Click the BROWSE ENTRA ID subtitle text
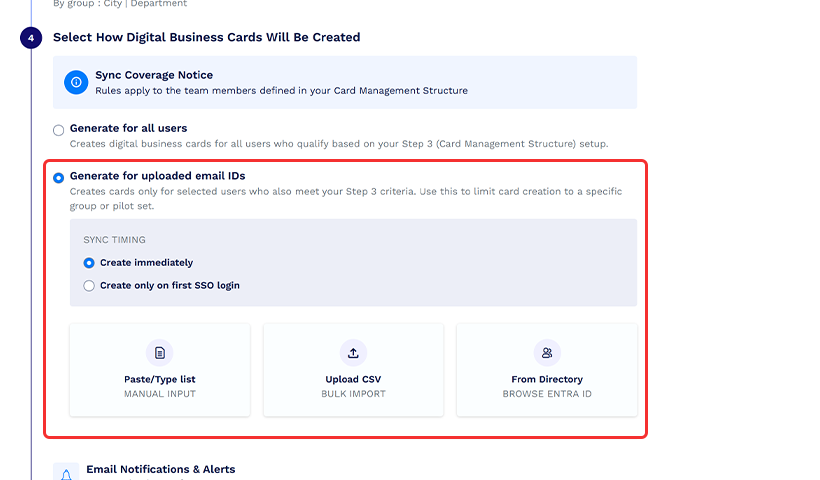This screenshot has height=480, width=820. pos(547,394)
